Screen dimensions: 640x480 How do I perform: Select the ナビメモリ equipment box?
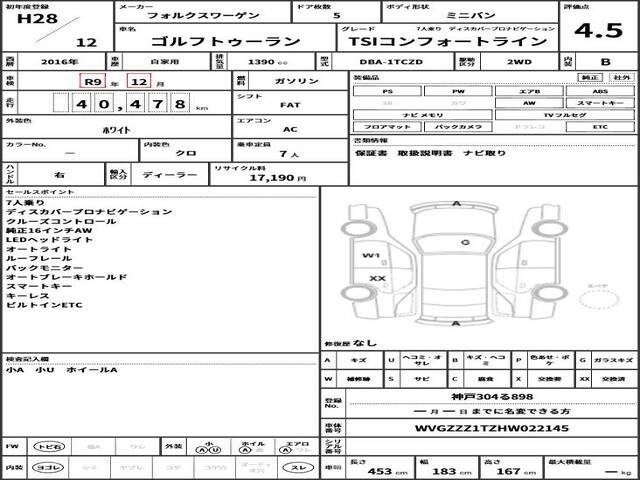click(423, 115)
